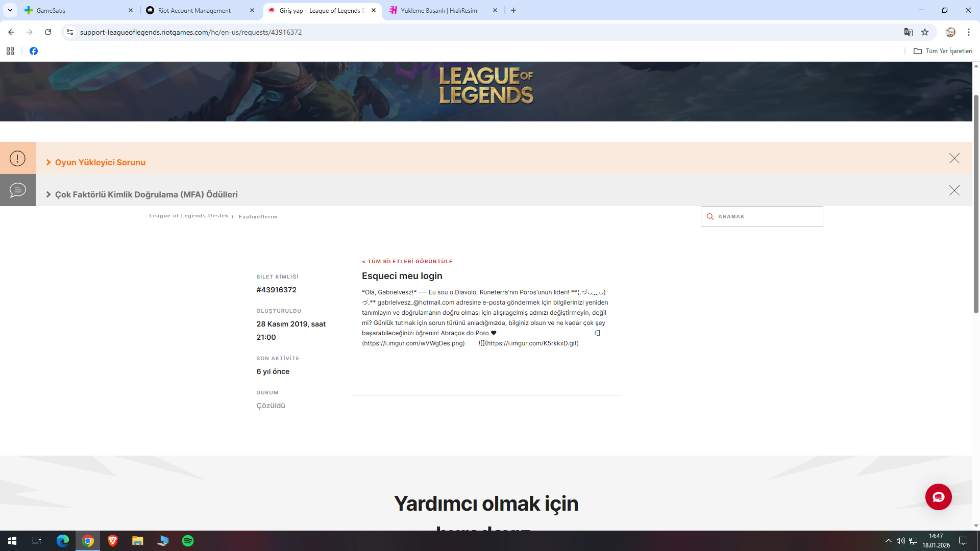The height and width of the screenshot is (551, 980).
Task: Click the 6 yıl önce activity text
Action: click(x=273, y=371)
